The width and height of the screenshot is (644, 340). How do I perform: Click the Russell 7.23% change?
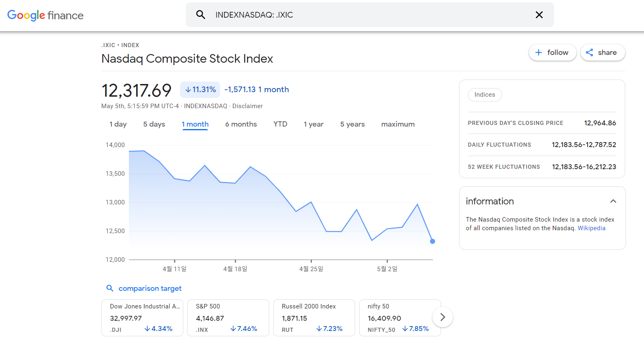pyautogui.click(x=329, y=329)
